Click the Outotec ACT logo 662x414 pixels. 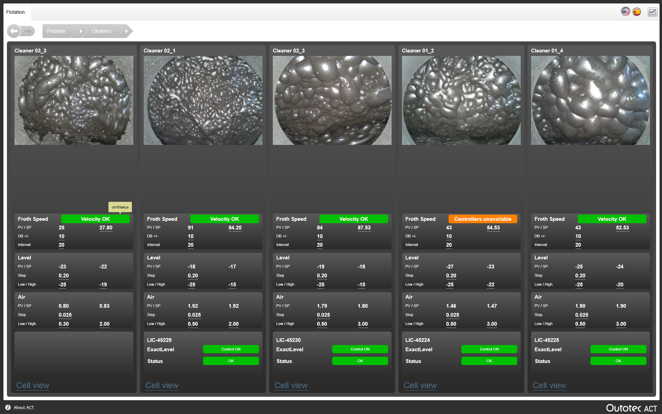(x=631, y=408)
